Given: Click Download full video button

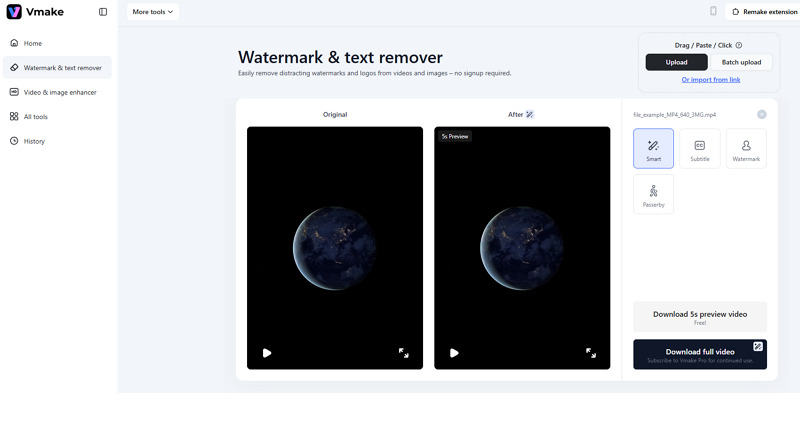Looking at the screenshot, I should click(700, 354).
